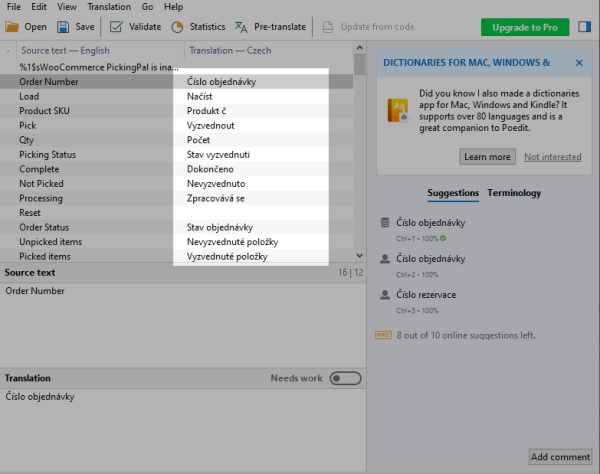Click the Not interested link
600x474 pixels.
click(552, 157)
